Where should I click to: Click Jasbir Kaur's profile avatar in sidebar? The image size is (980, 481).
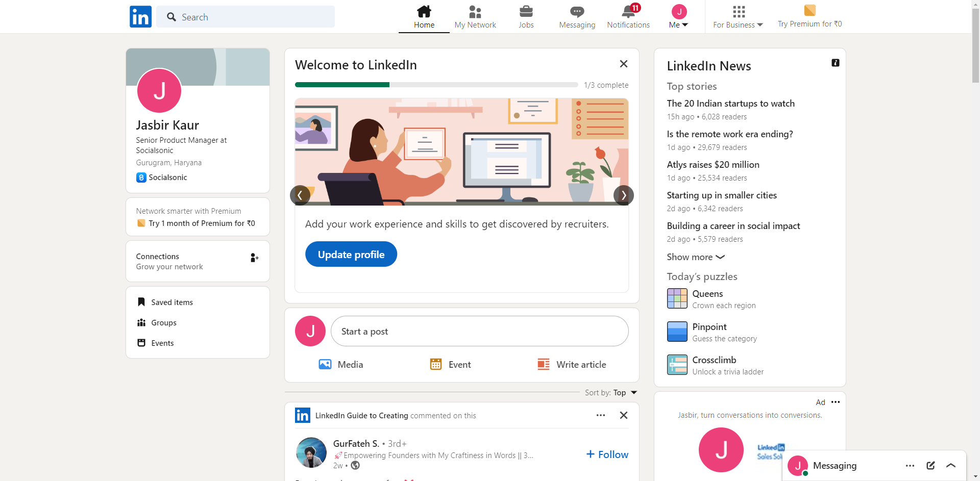tap(159, 91)
